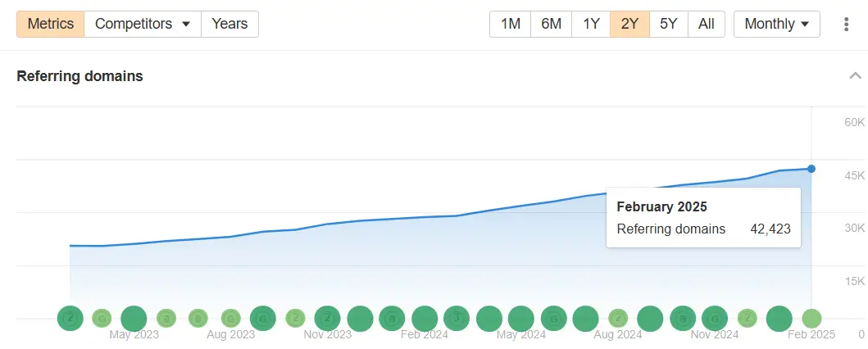Click the marker above May 2024 label

521,320
